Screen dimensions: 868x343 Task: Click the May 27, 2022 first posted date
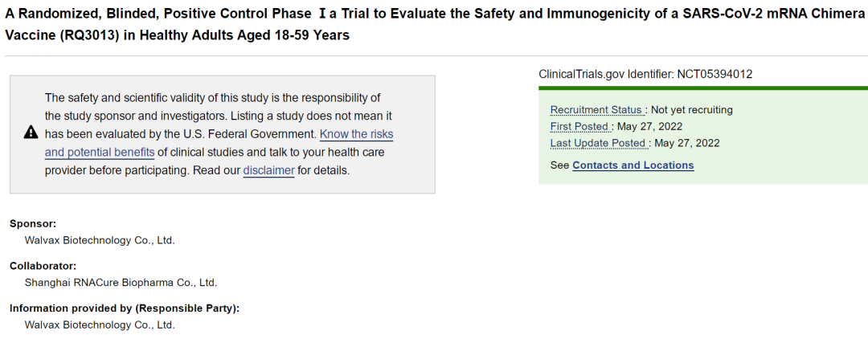click(x=650, y=127)
